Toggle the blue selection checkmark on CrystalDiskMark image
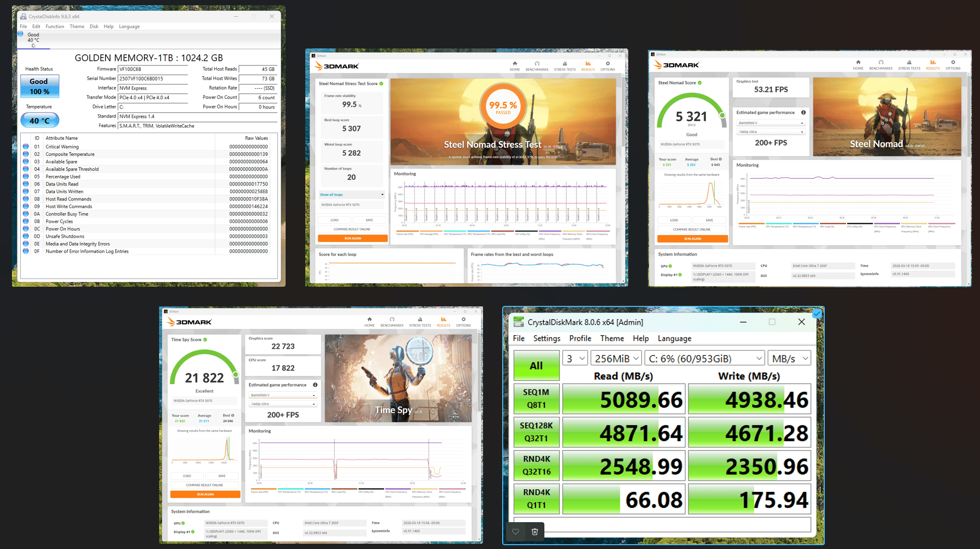The image size is (980, 549). (817, 314)
